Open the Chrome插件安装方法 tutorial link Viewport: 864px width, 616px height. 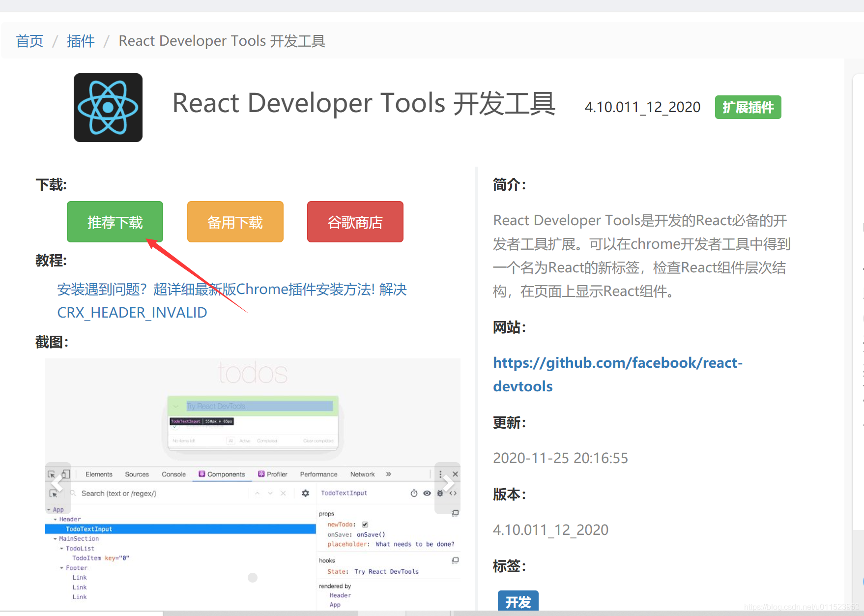click(x=232, y=301)
